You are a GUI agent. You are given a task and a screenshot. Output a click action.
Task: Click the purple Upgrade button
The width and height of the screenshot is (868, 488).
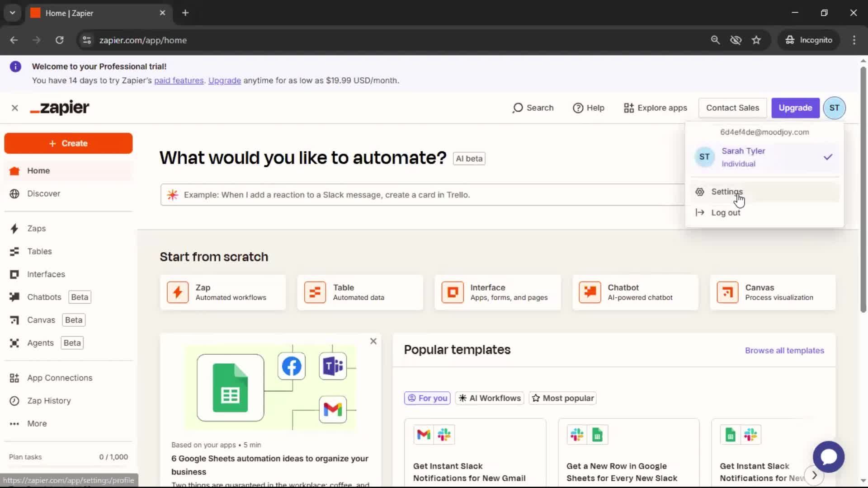(x=795, y=108)
